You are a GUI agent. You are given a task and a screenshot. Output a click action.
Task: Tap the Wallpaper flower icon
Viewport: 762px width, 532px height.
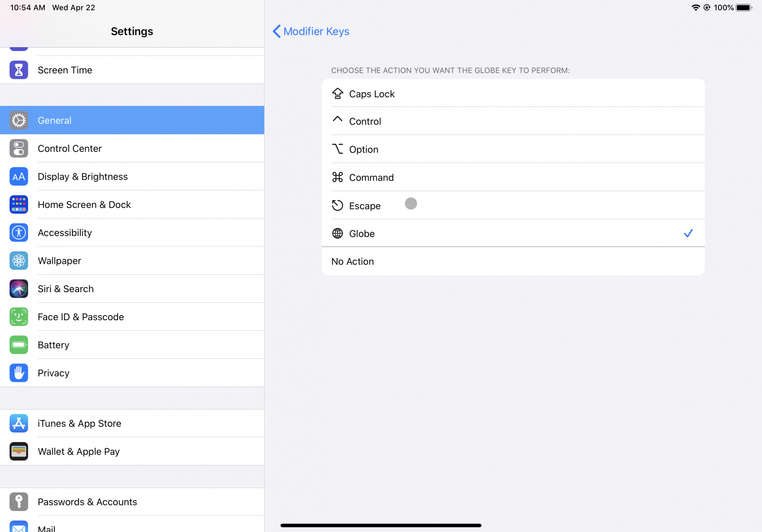coord(19,261)
